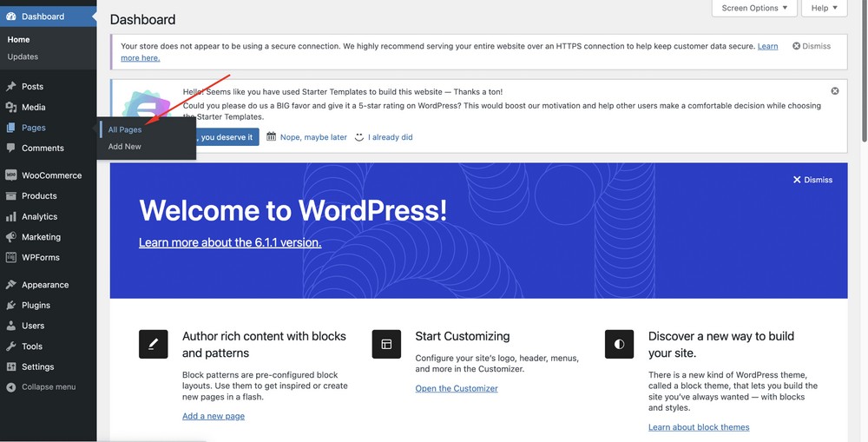The image size is (868, 442).
Task: Dismiss the HTTPS secure connection warning
Action: 812,46
